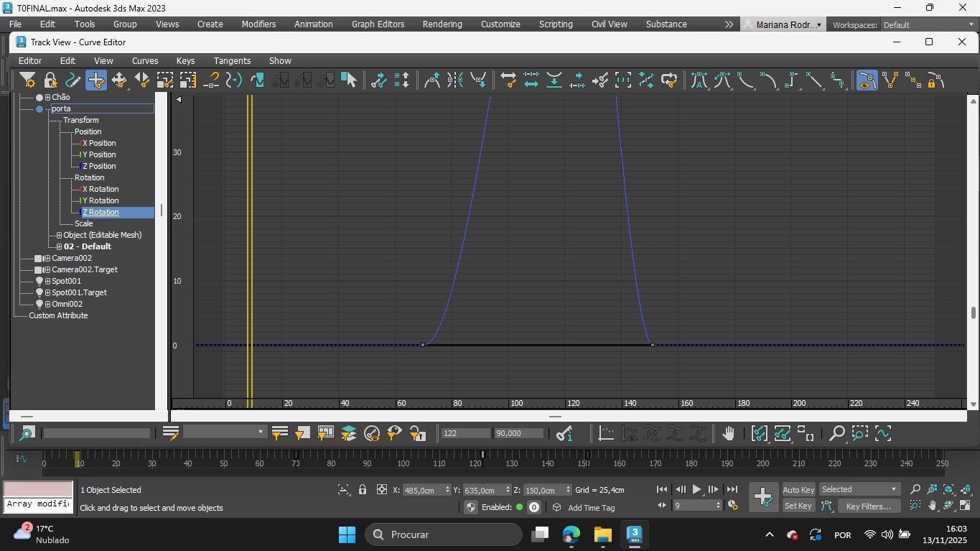Open the Filters tool in Curve Editor
The image size is (980, 551).
(x=27, y=80)
